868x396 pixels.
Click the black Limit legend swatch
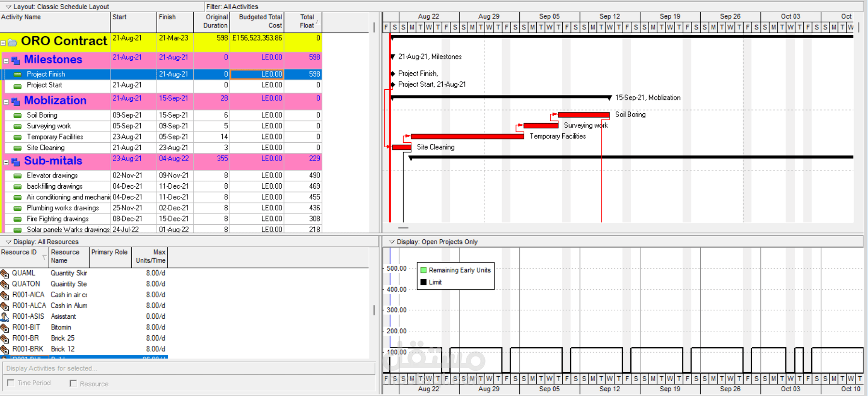(423, 282)
